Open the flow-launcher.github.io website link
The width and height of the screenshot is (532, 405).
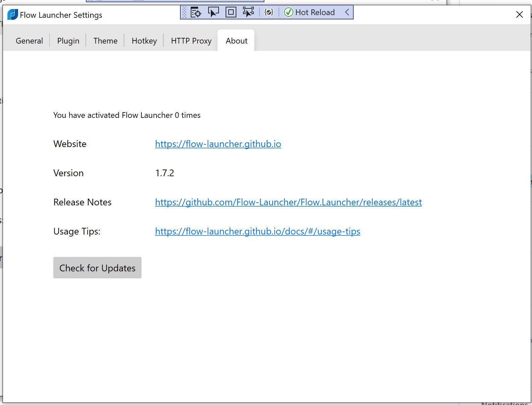[x=218, y=144]
